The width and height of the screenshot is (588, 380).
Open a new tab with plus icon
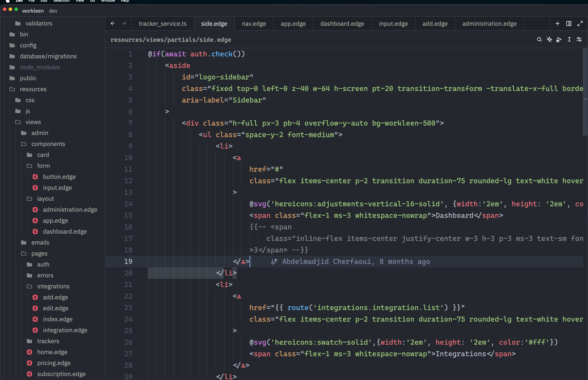(x=557, y=24)
